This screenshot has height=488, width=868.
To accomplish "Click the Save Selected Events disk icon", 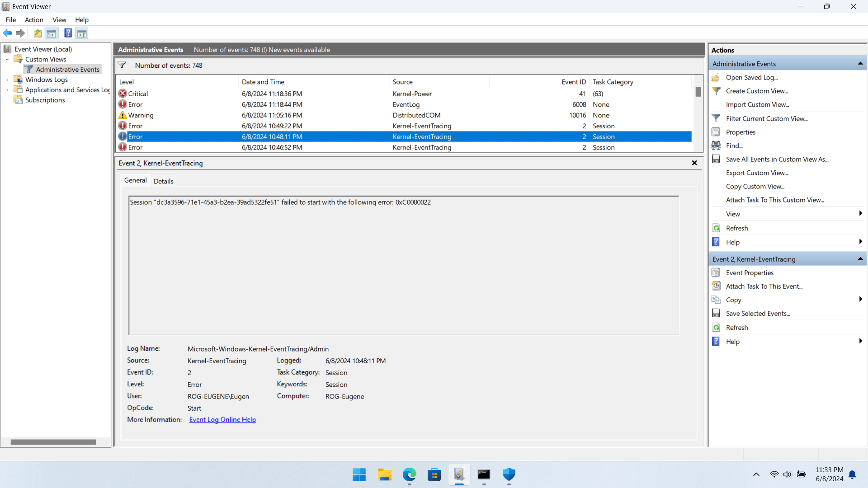I will click(716, 313).
